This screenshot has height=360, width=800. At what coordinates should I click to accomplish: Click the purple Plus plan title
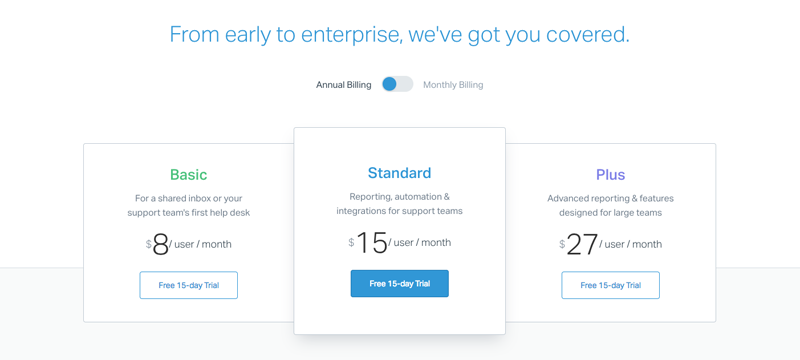610,174
